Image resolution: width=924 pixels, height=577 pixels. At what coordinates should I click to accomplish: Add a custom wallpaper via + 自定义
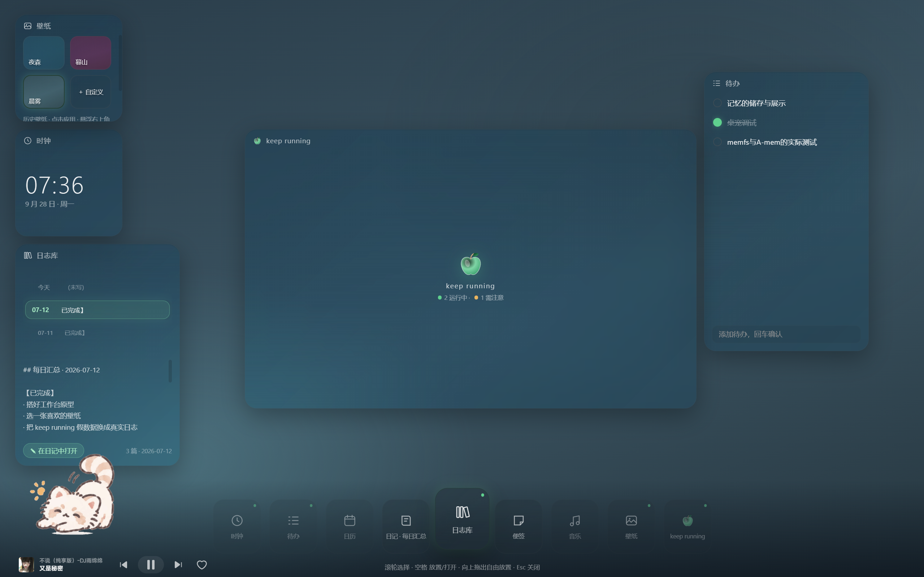point(91,92)
